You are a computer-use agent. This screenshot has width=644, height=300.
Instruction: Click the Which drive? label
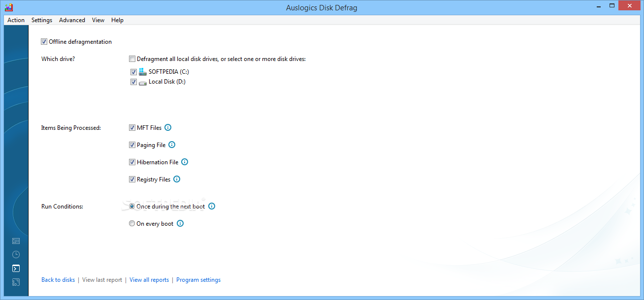[58, 59]
